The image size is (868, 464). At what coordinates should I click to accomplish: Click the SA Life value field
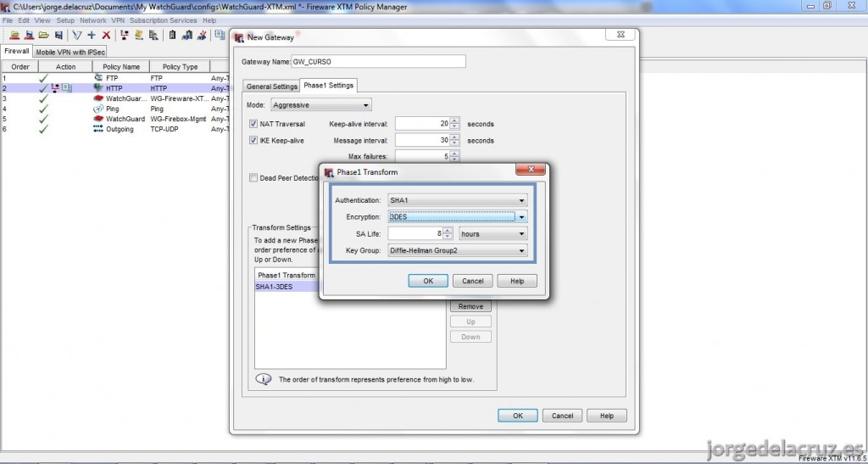point(415,233)
